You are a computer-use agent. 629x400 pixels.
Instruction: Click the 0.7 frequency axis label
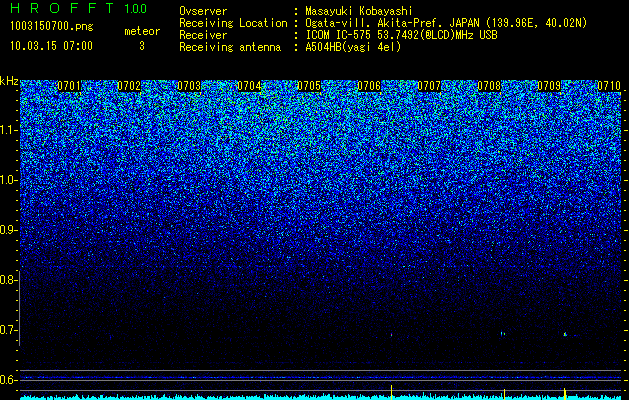click(8, 330)
